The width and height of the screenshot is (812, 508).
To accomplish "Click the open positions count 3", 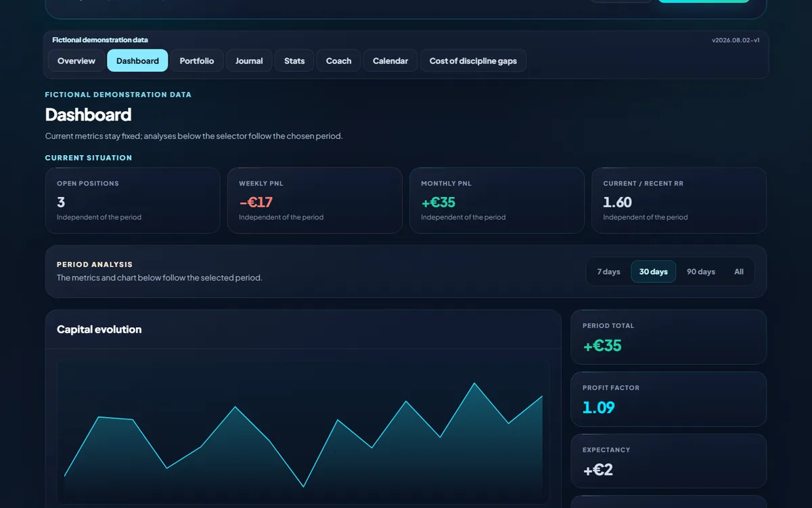I will (x=61, y=202).
